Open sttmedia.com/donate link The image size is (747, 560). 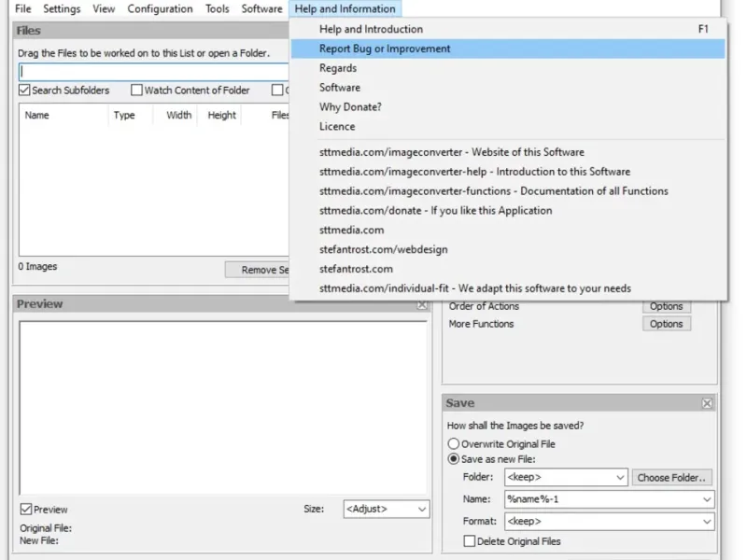508,211
